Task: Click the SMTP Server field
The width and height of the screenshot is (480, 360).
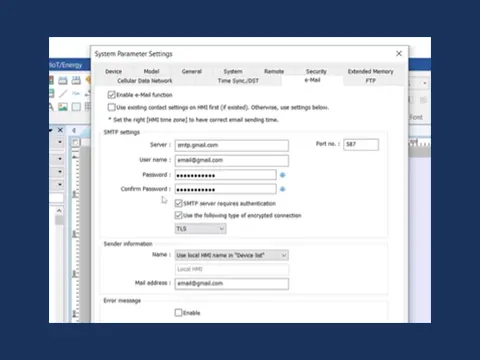Action: pyautogui.click(x=232, y=145)
